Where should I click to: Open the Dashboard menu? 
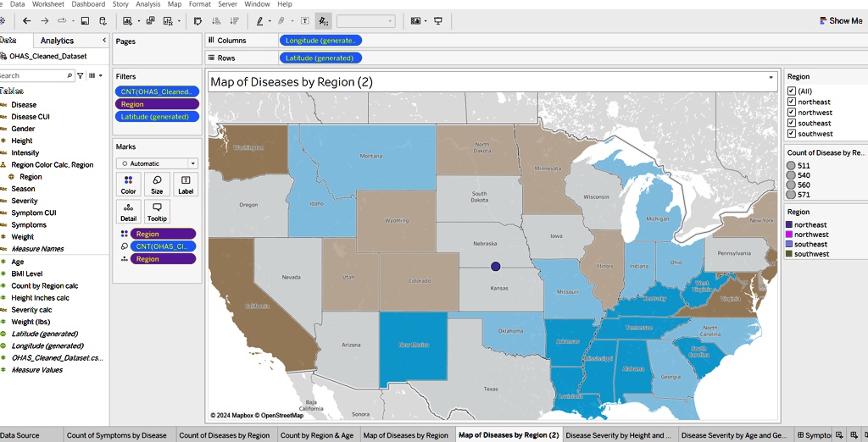point(88,4)
